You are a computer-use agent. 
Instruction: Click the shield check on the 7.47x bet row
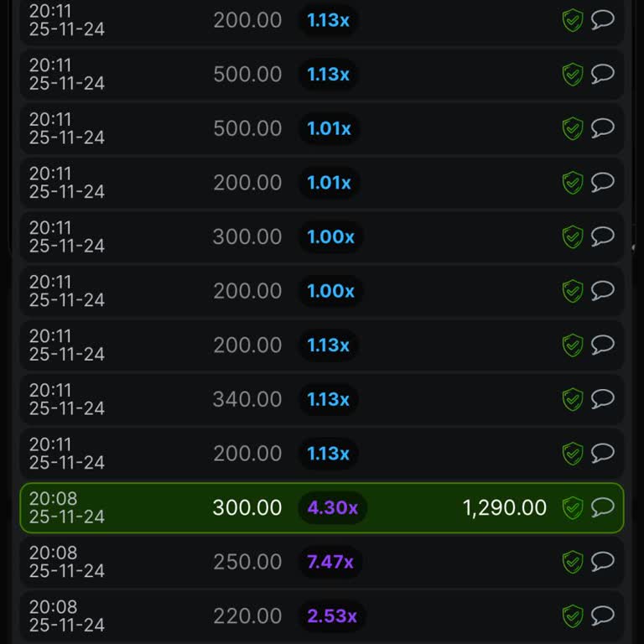573,562
